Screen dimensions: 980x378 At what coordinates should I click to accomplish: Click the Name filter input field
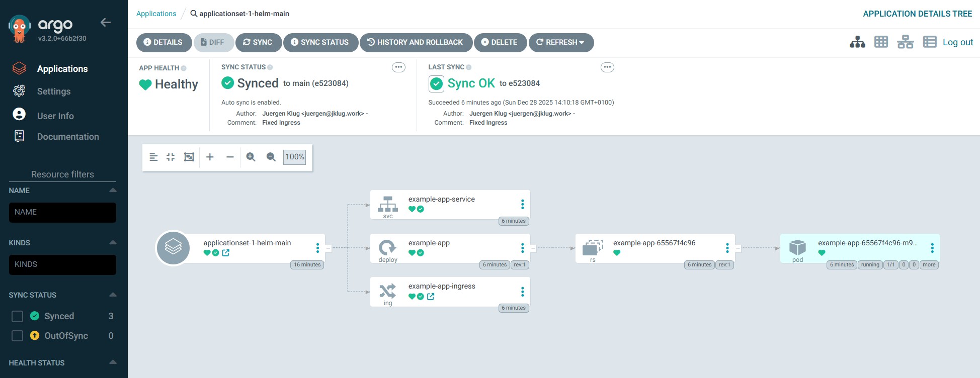pos(62,213)
